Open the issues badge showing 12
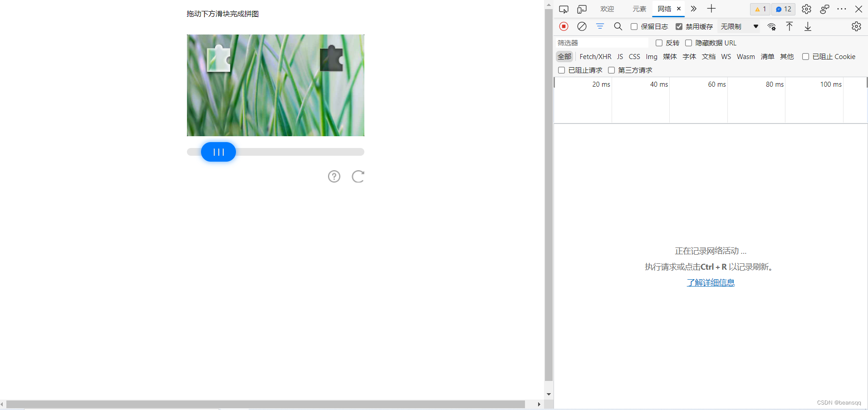Viewport: 868px width, 410px height. tap(784, 9)
